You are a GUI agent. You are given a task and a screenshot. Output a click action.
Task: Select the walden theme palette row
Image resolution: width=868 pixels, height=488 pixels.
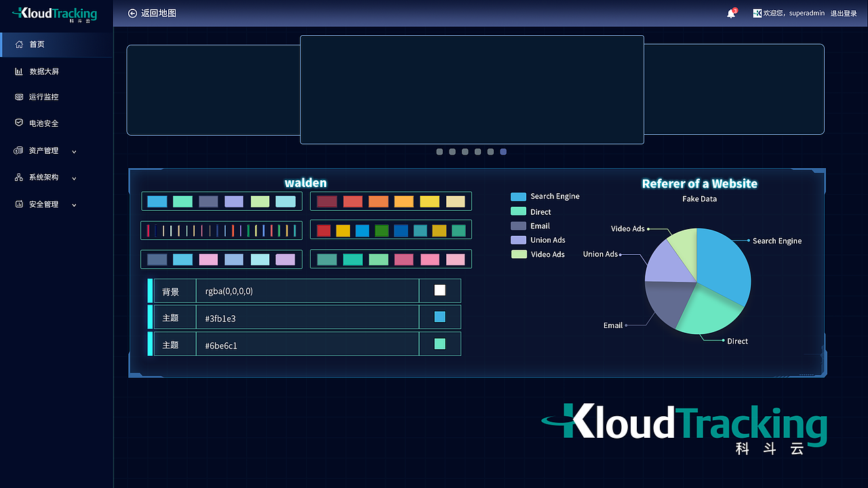pyautogui.click(x=222, y=201)
